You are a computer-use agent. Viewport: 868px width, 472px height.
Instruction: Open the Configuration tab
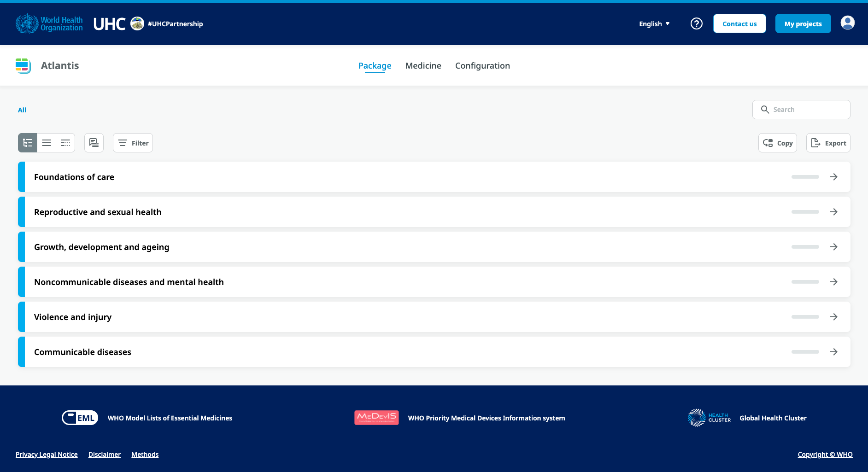[482, 66]
